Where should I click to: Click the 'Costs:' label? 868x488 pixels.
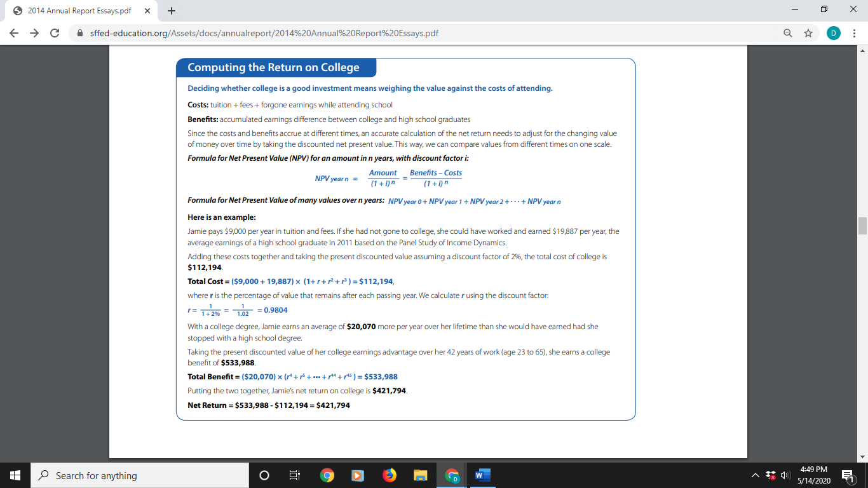click(x=198, y=104)
